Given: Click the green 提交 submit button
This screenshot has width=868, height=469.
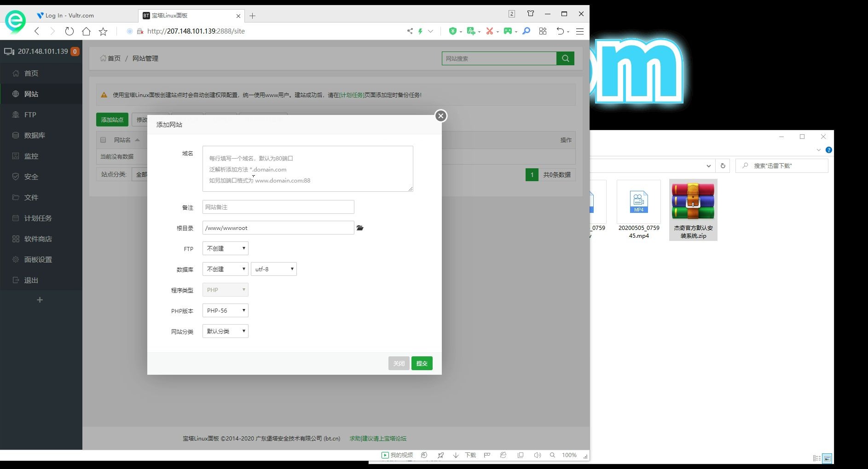Looking at the screenshot, I should [422, 363].
